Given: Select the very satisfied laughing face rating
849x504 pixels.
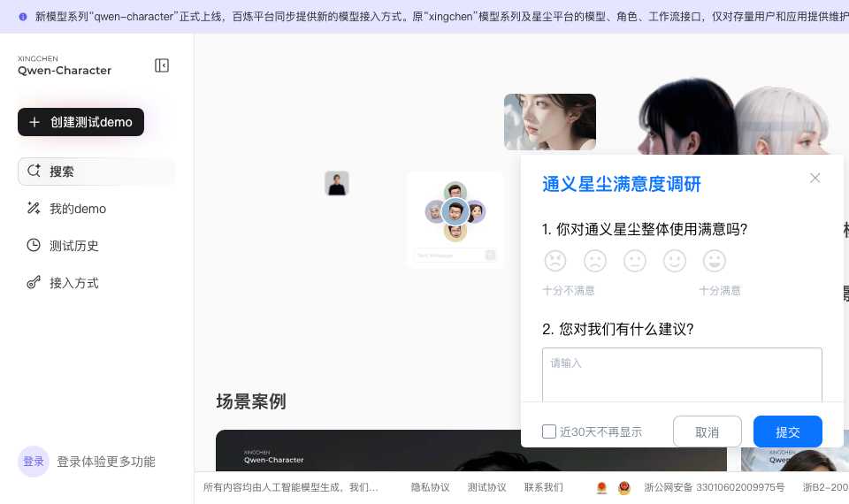Looking at the screenshot, I should pyautogui.click(x=715, y=261).
